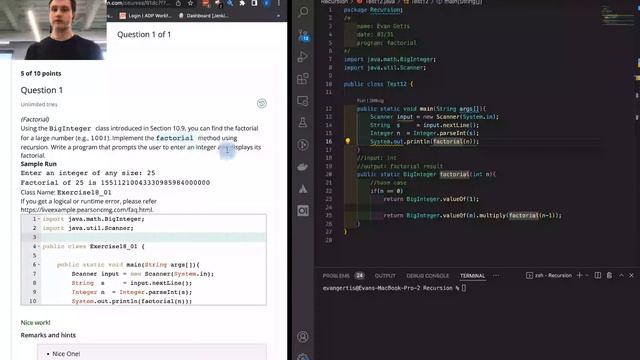This screenshot has width=640, height=360.
Task: Show more bookmarks via chevron in bookmarks bar
Action: [278, 16]
